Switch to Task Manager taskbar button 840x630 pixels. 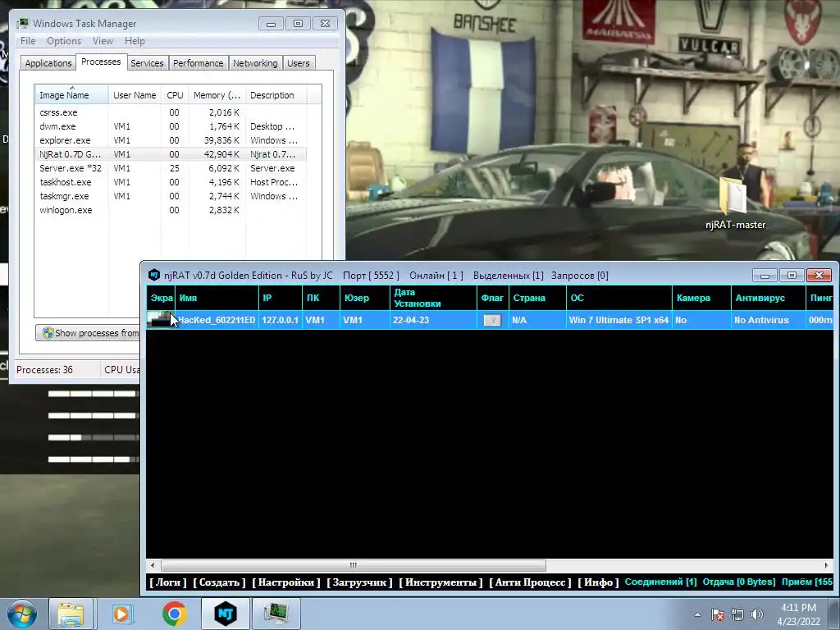(276, 614)
